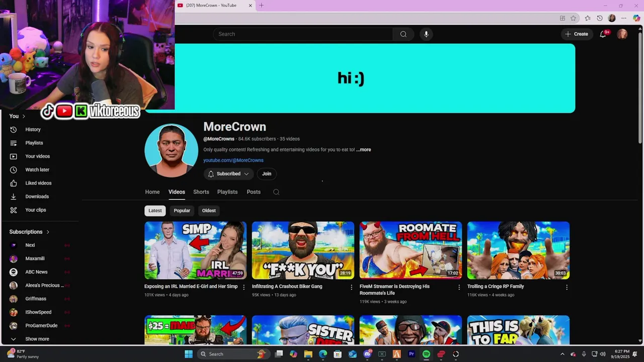The image size is (644, 362).
Task: Open Premiere Pro from the taskbar
Action: point(412,354)
